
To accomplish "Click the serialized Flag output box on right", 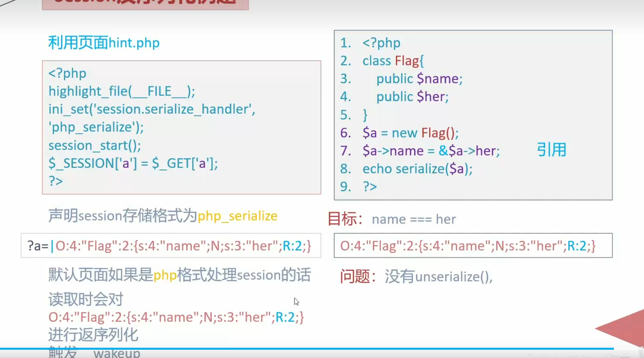I will pos(473,246).
